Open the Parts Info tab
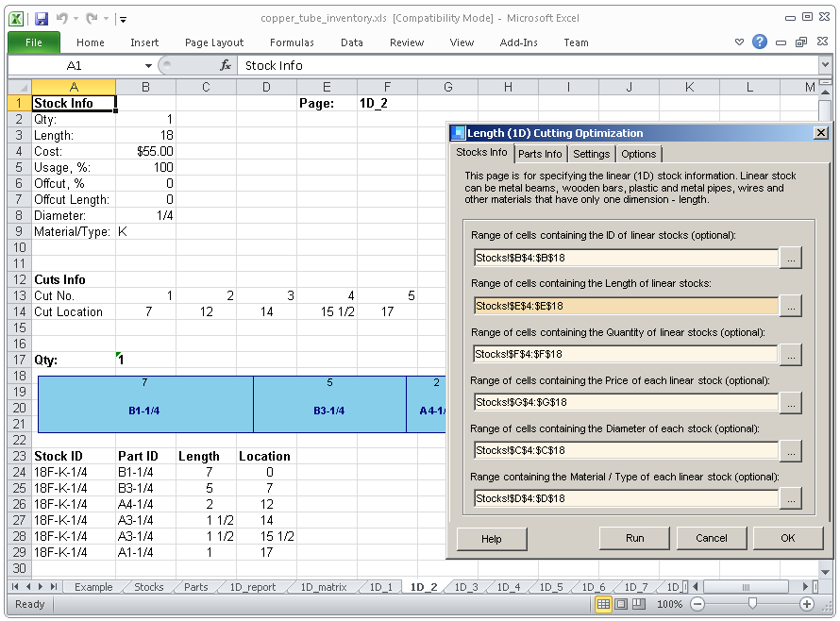The image size is (840, 621). tap(540, 153)
